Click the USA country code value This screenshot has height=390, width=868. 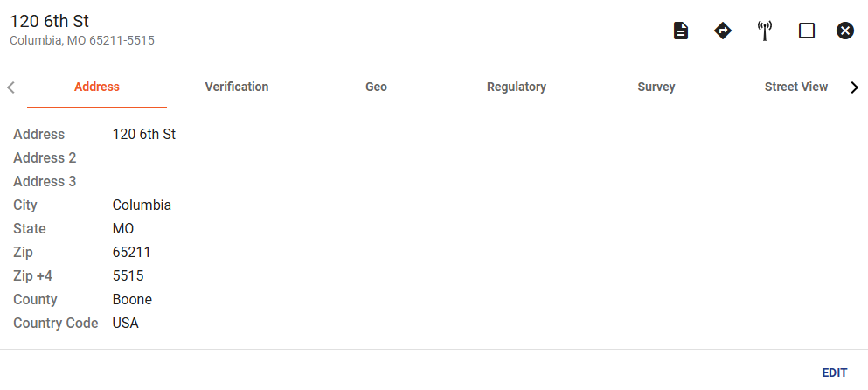pyautogui.click(x=125, y=324)
